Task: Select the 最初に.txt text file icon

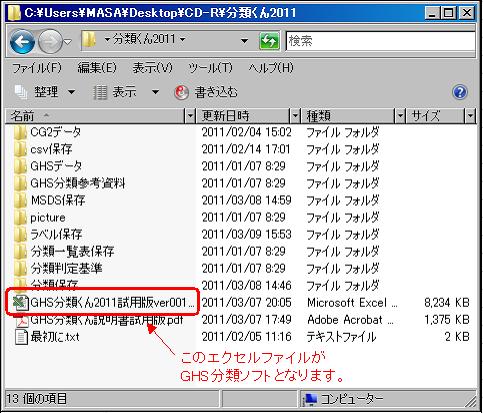Action: (x=21, y=337)
